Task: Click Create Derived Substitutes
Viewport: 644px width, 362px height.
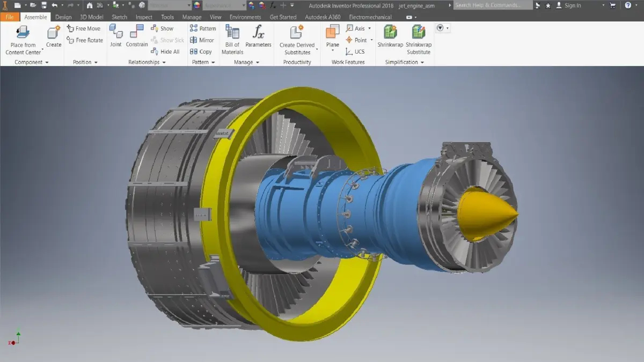Action: point(297,40)
